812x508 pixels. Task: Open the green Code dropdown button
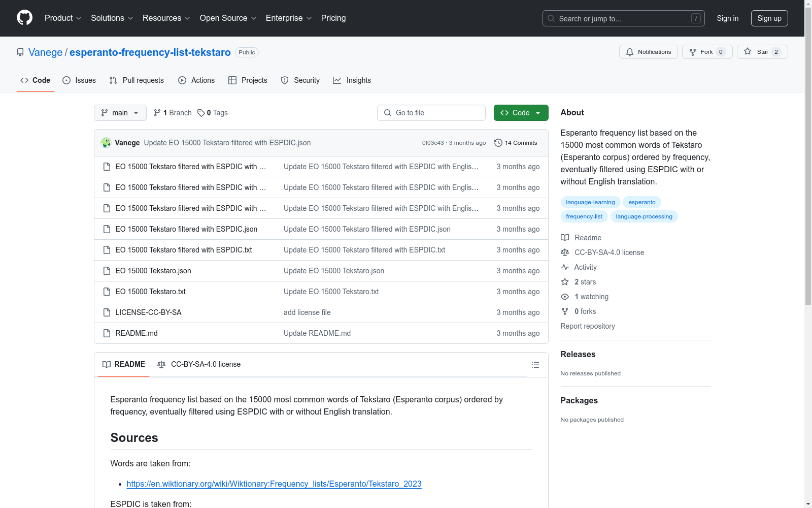point(521,113)
